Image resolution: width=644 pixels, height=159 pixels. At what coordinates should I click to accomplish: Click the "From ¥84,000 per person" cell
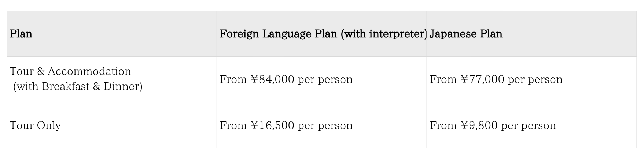[286, 79]
